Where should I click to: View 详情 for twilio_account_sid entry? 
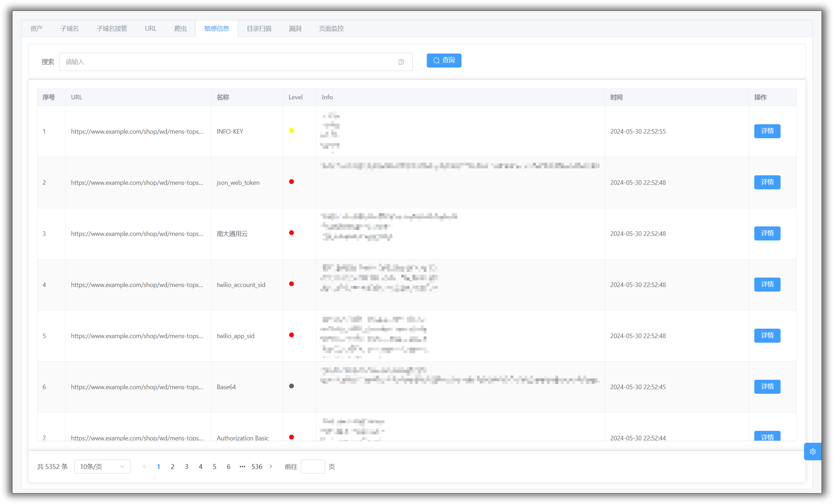click(x=767, y=284)
